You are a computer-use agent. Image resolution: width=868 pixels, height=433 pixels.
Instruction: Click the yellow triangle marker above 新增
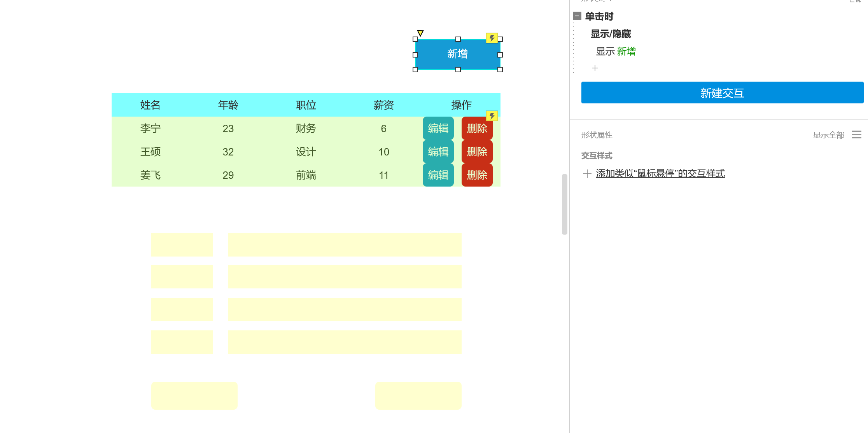click(x=420, y=33)
